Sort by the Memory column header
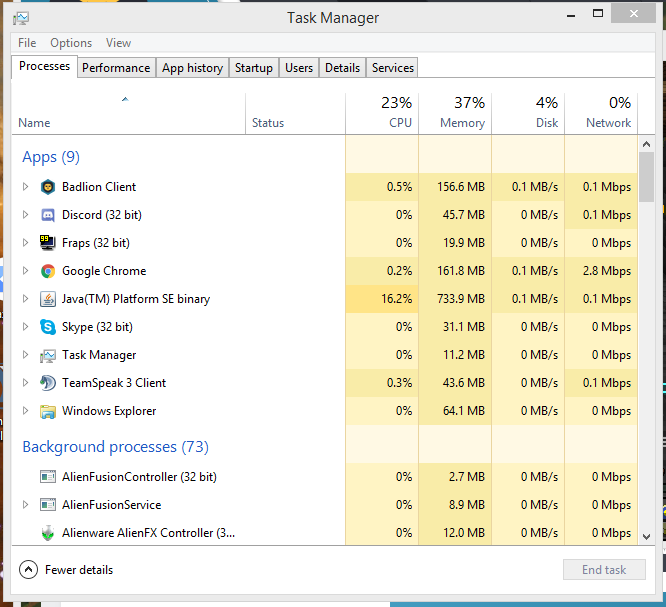 click(455, 114)
